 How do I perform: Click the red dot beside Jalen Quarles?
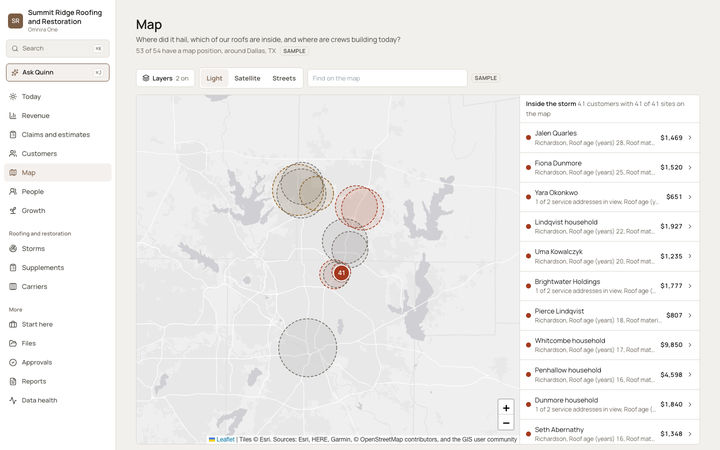(x=529, y=137)
